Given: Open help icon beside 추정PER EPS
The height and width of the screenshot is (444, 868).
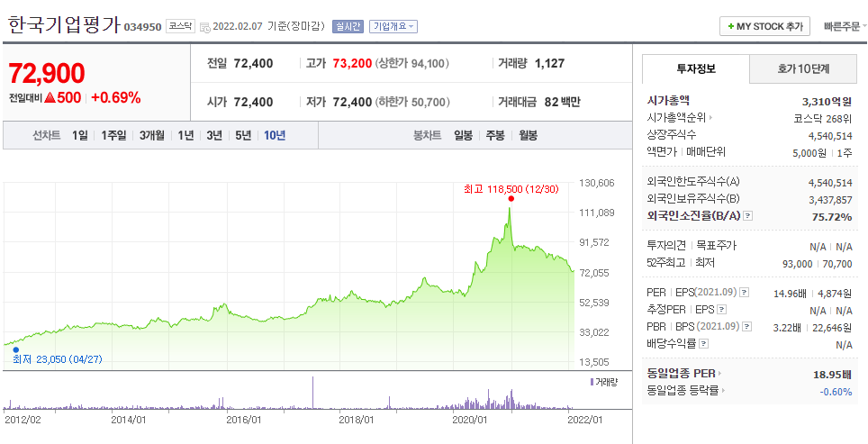Looking at the screenshot, I should pos(721,310).
